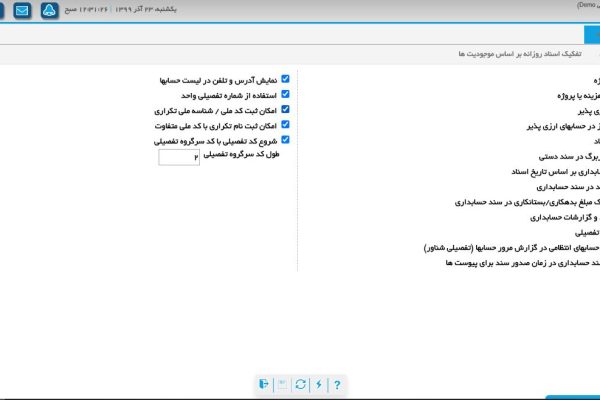600x400 pixels.
Task: Click the exit door icon in bottom toolbar
Action: (x=264, y=384)
